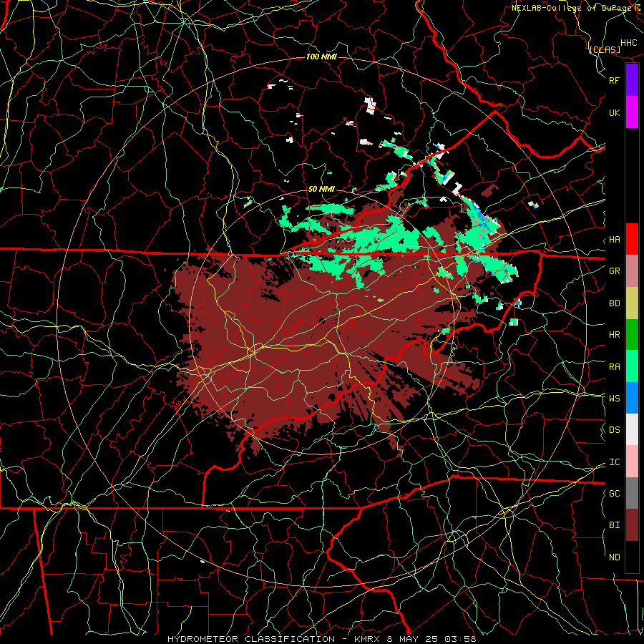Viewport: 644px width, 644px height.
Task: Click the UK magenta legend swatch
Action: 632,112
